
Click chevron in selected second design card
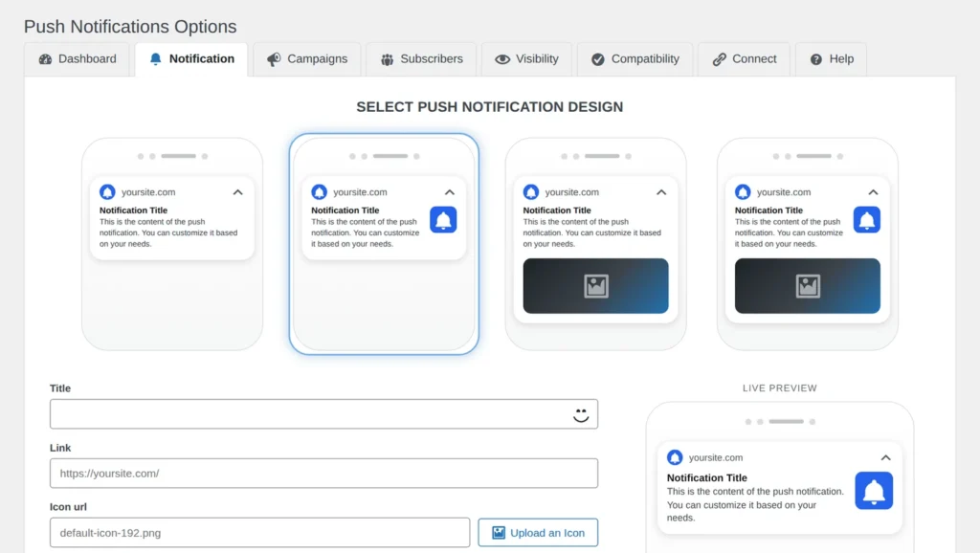tap(450, 192)
